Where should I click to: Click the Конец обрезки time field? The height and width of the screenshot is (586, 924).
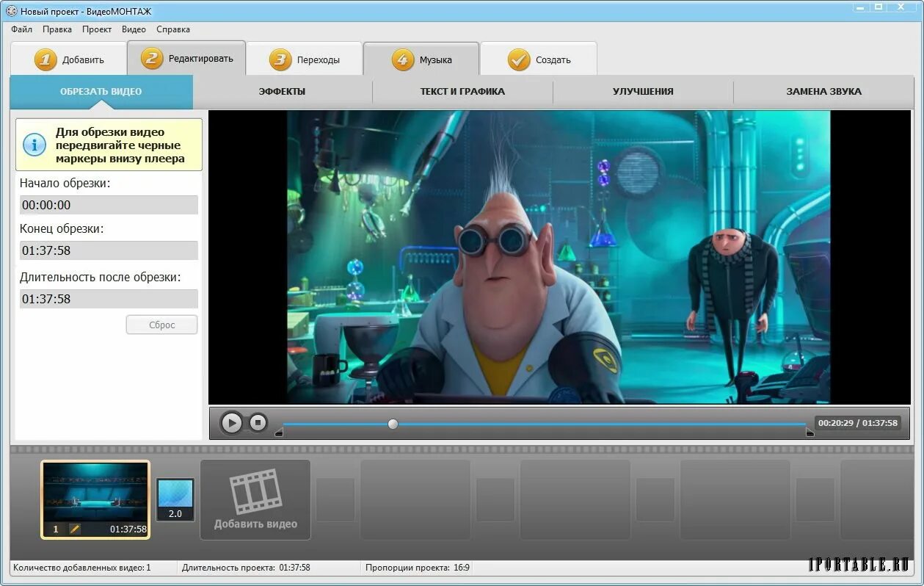click(109, 250)
